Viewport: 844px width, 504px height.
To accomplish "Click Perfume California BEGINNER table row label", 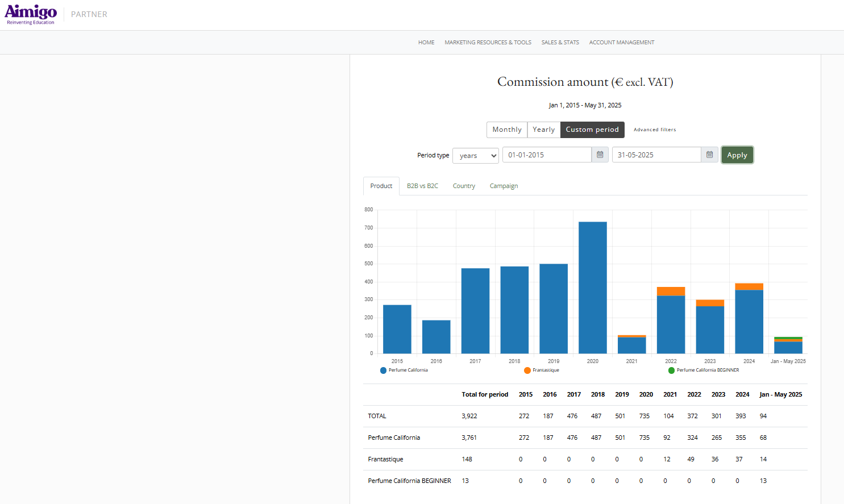I will point(409,481).
